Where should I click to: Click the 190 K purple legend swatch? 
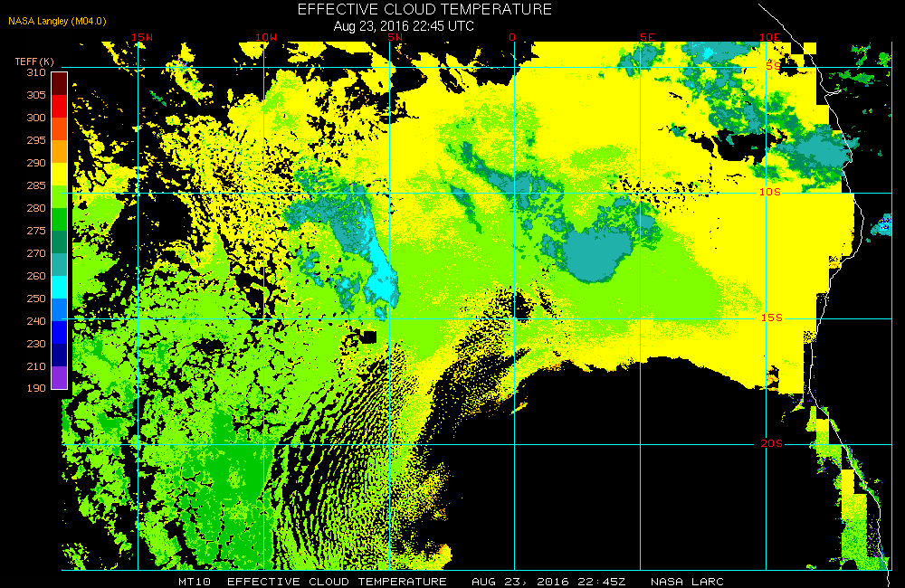[59, 377]
